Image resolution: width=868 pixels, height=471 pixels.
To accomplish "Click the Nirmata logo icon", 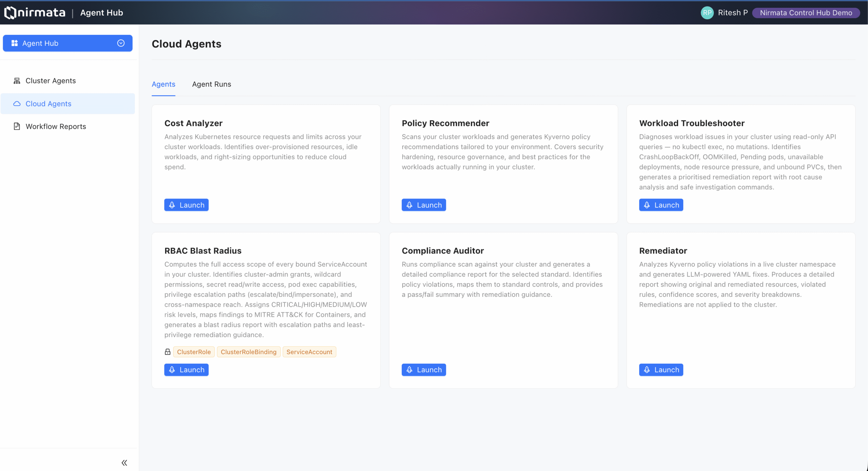I will click(10, 13).
